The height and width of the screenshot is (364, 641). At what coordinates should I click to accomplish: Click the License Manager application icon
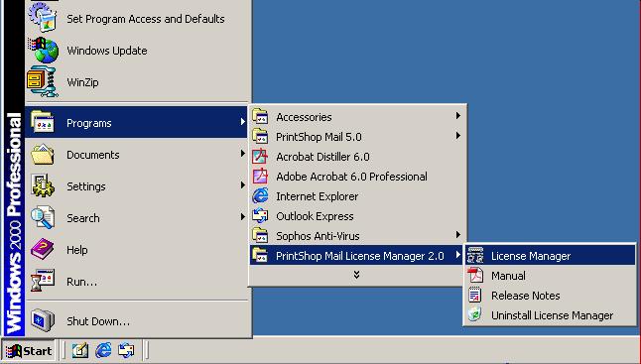point(475,255)
